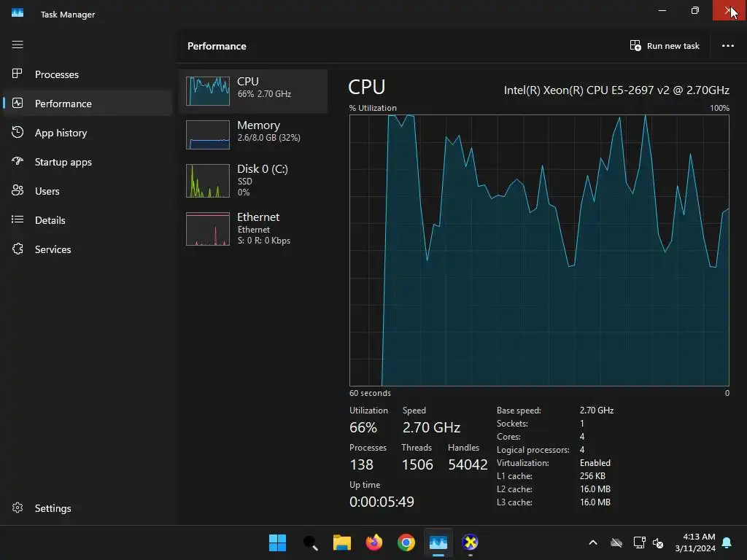747x560 pixels.
Task: Select the CPU resource thumbnail graph
Action: click(x=208, y=91)
